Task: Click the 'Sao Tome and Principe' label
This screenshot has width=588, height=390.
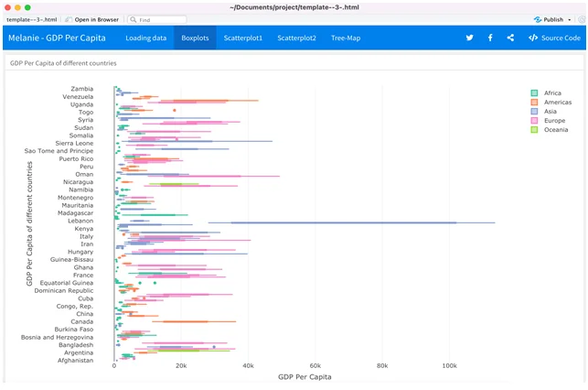Action: [x=59, y=150]
